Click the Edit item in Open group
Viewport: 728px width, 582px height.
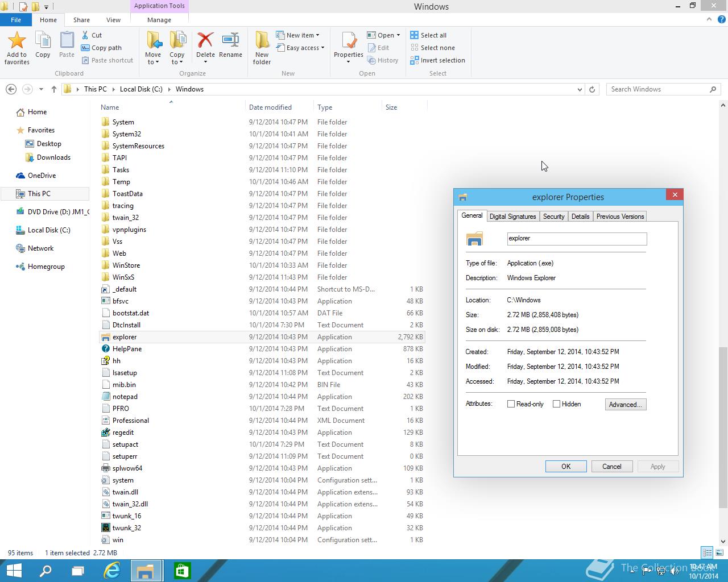[x=378, y=48]
